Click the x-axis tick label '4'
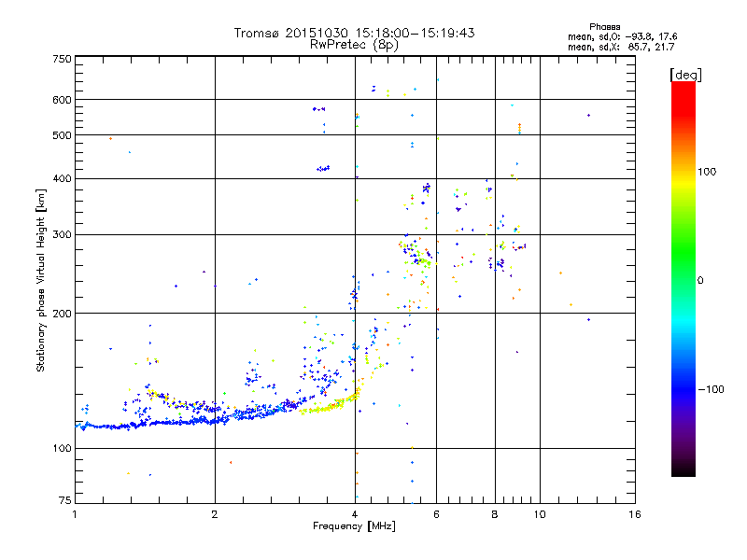The width and height of the screenshot is (747, 560). pos(355,514)
